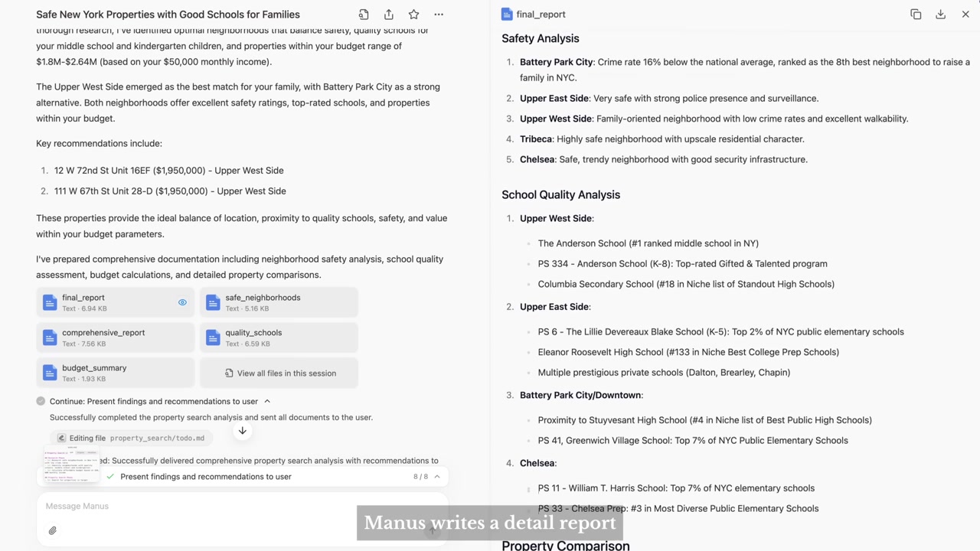Click the Tribeca safety list entry
980x551 pixels.
[662, 139]
